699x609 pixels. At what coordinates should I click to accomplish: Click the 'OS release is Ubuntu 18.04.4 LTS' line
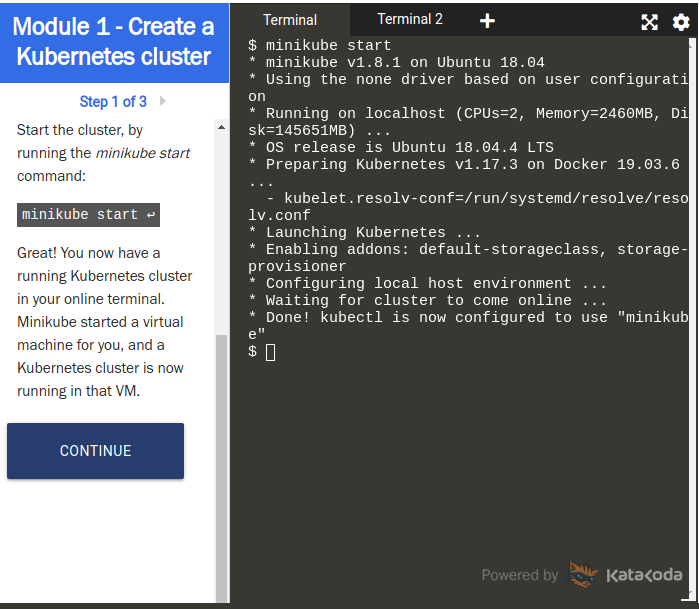pos(401,148)
